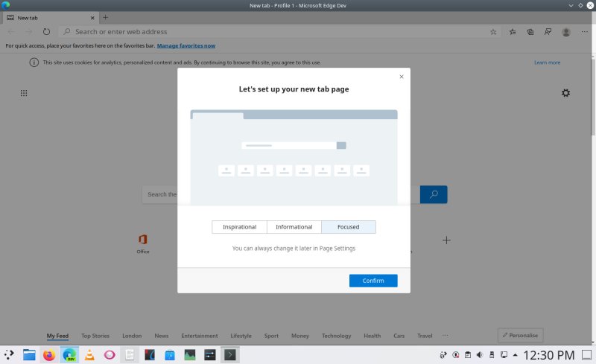Image resolution: width=596 pixels, height=364 pixels.
Task: Select the Informational layout option
Action: tap(294, 227)
